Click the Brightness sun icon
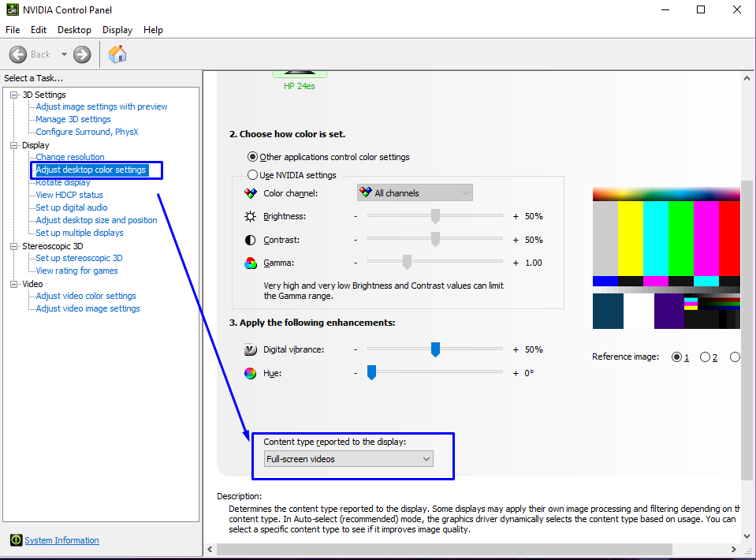 pos(250,216)
